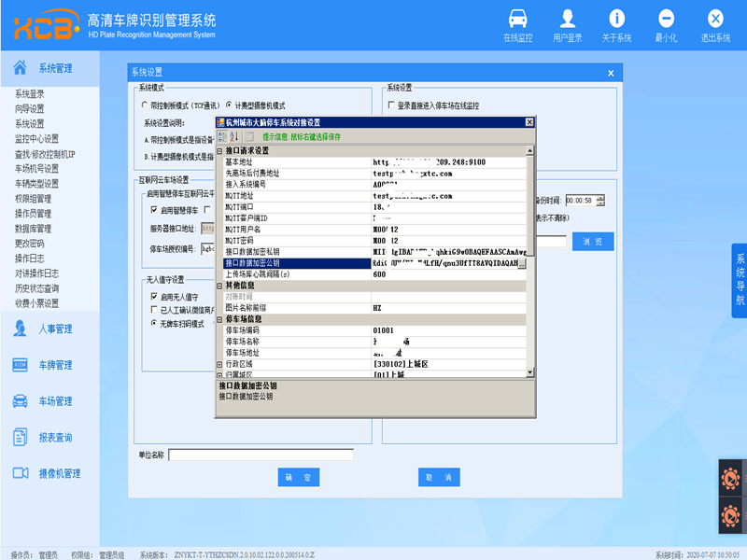This screenshot has width=747, height=560.
Task: Click the alphabetical sort icon in property toolbar
Action: pyautogui.click(x=234, y=136)
